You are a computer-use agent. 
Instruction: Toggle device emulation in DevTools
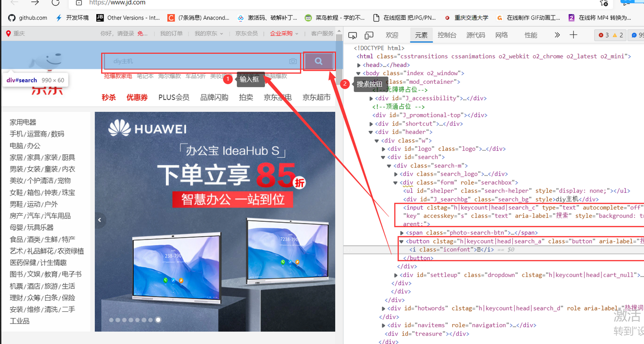(369, 35)
